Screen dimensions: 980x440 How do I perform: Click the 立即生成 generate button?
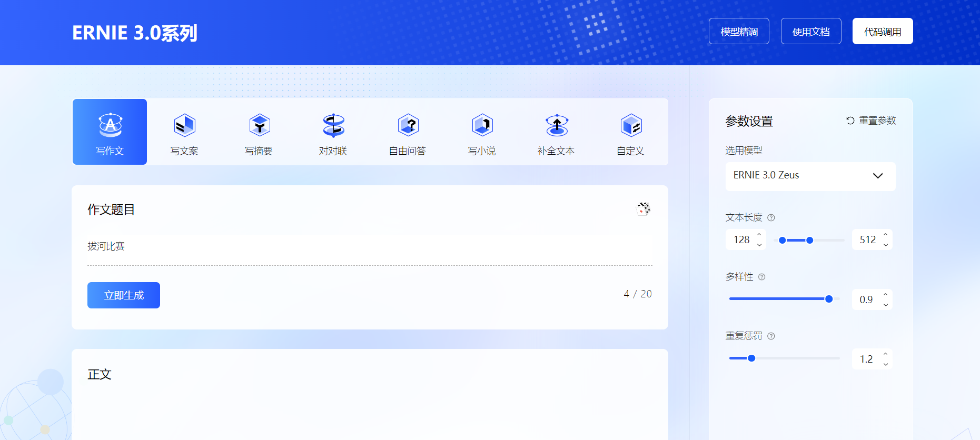click(124, 295)
